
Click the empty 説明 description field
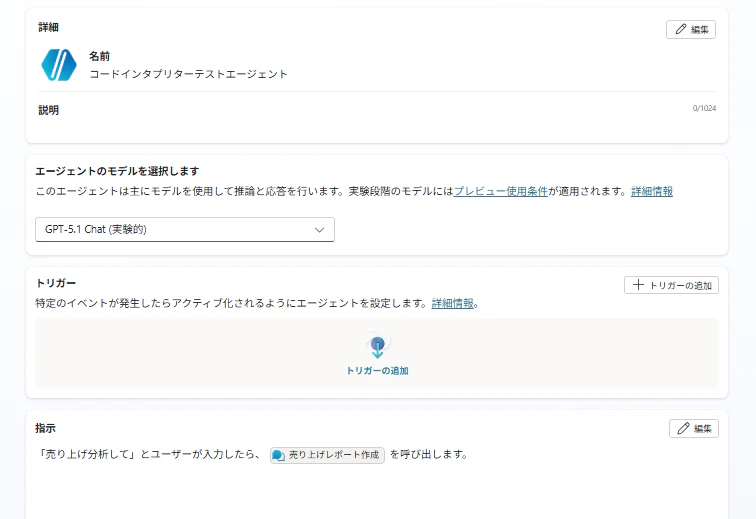(376, 126)
